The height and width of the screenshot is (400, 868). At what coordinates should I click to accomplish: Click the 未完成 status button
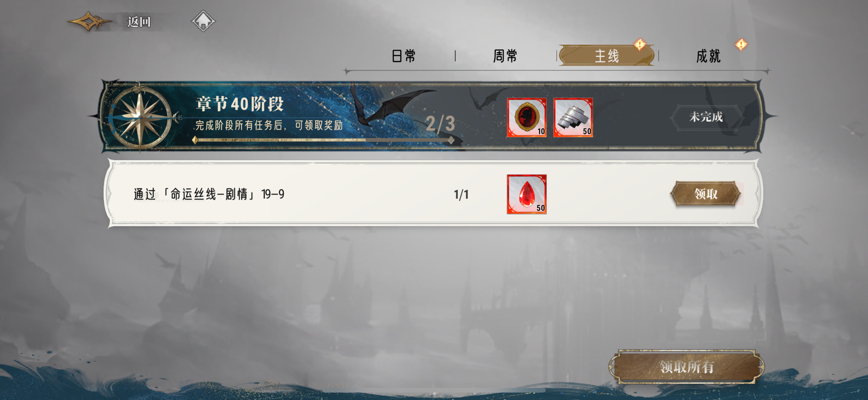[x=706, y=117]
